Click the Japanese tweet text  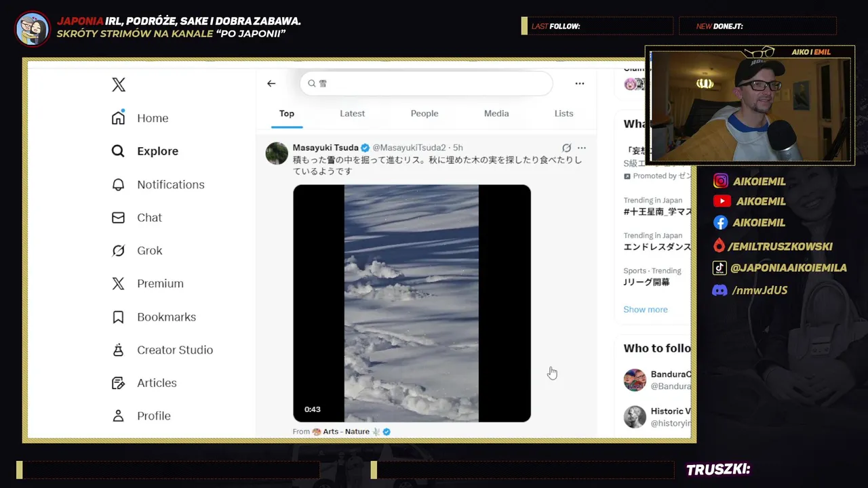coord(437,166)
